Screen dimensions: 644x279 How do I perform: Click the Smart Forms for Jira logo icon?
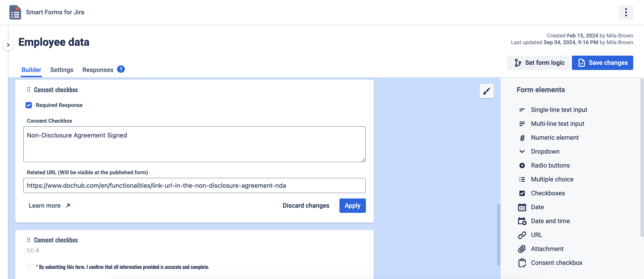coord(15,12)
